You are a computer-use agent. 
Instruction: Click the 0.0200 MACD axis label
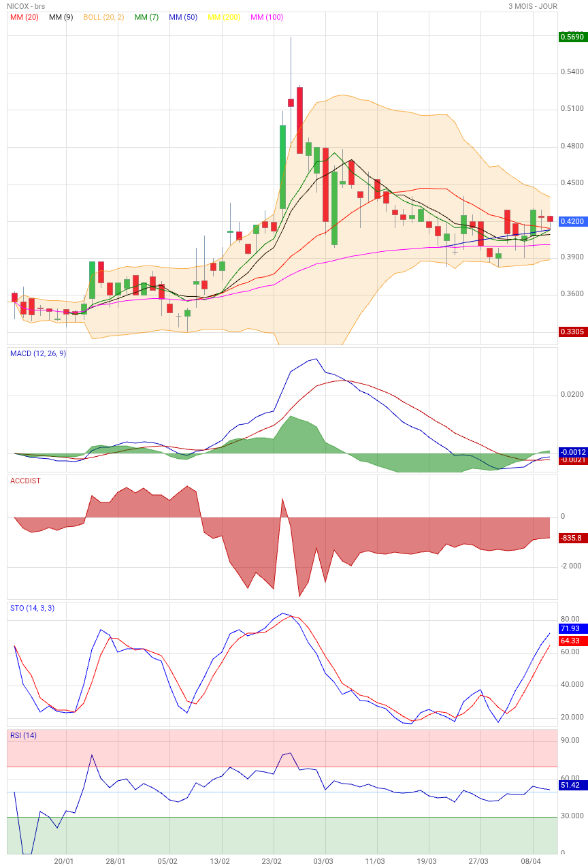[573, 394]
